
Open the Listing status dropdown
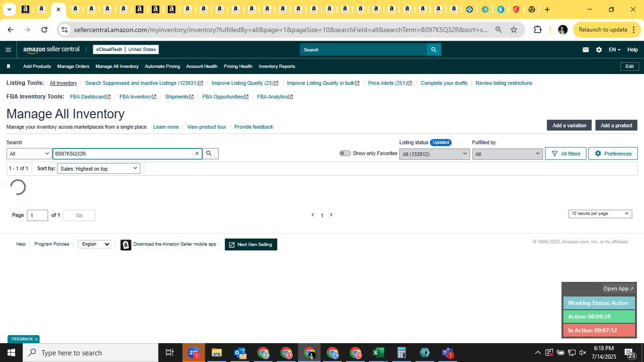(435, 154)
